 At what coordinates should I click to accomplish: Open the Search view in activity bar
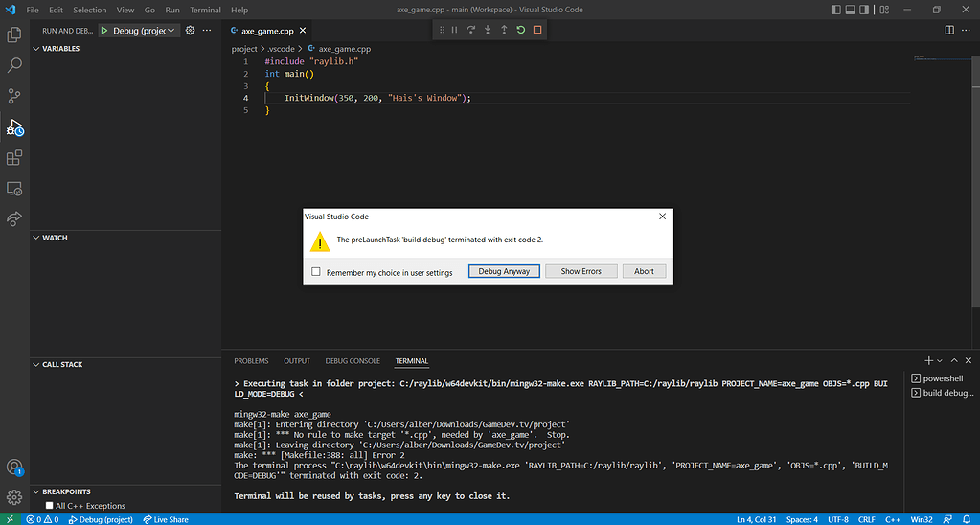click(13, 65)
